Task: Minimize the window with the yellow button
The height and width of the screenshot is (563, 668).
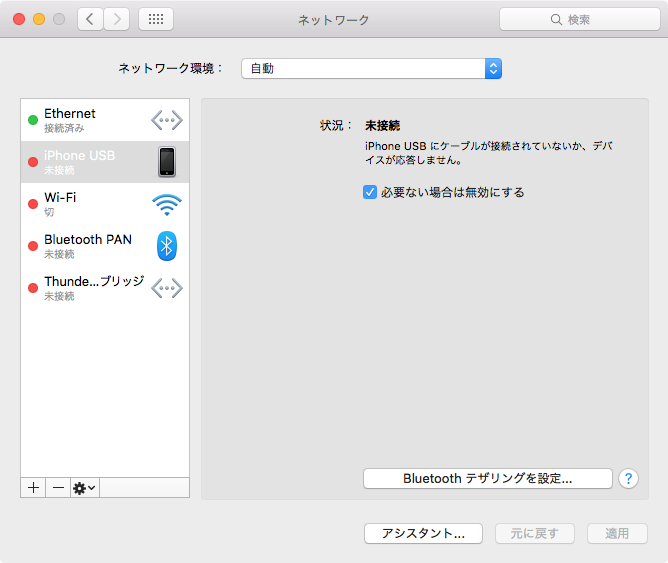Action: point(39,19)
